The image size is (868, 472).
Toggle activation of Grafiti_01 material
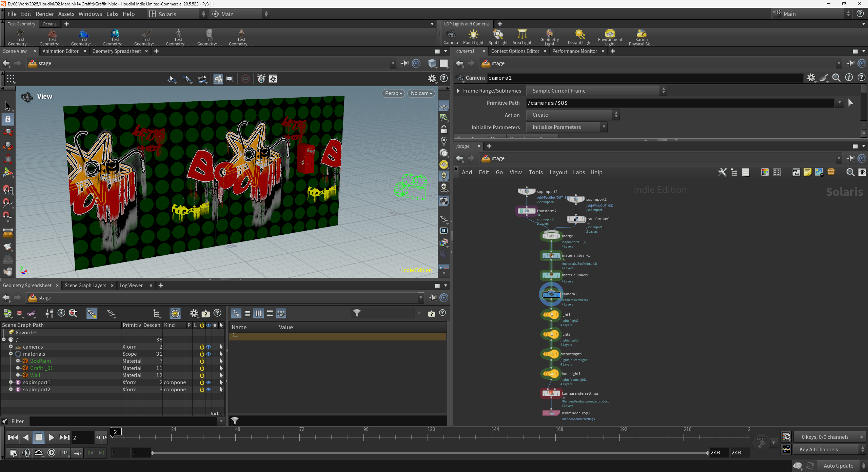pos(202,368)
